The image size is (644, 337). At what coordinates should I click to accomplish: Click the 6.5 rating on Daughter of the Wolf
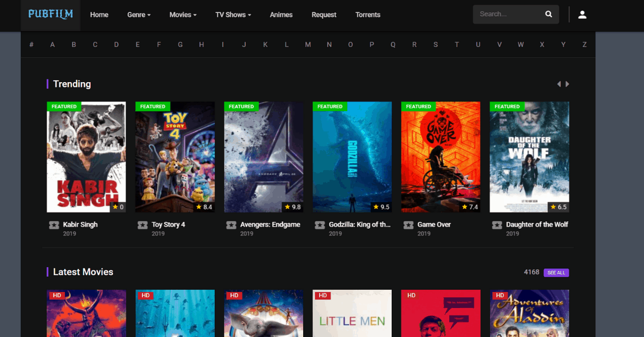(558, 207)
